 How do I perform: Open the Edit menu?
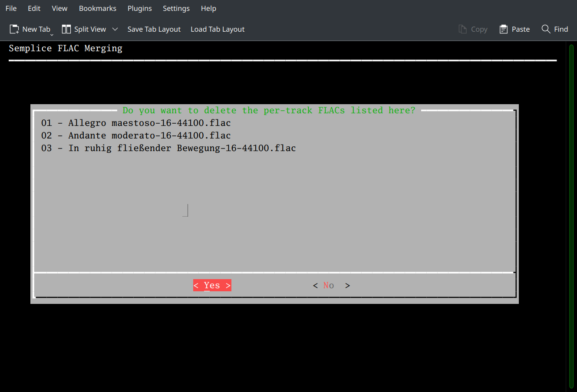(x=34, y=8)
